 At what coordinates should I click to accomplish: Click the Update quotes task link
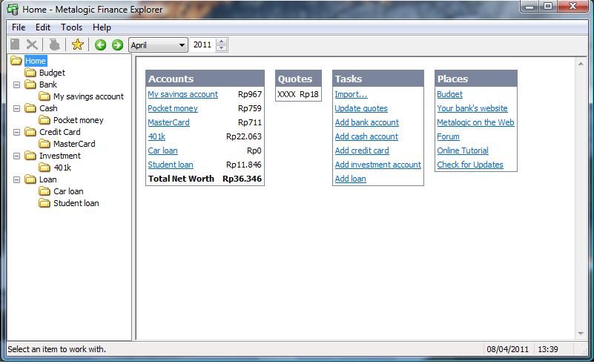click(360, 108)
